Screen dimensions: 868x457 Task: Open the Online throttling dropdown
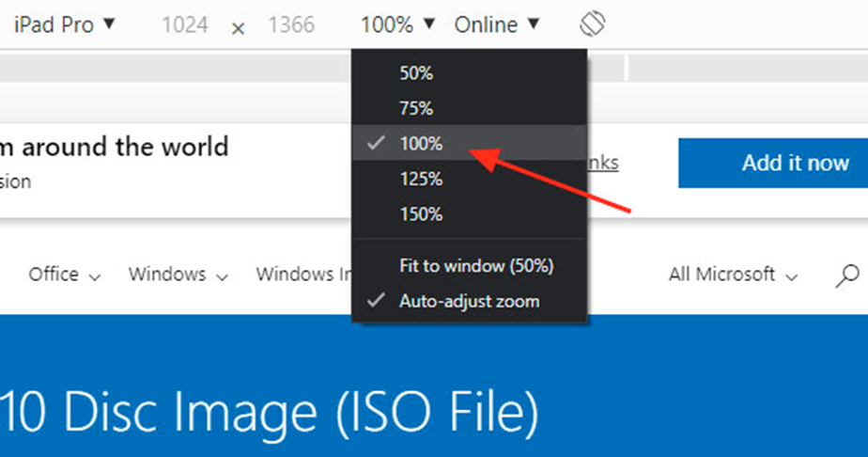coord(497,24)
